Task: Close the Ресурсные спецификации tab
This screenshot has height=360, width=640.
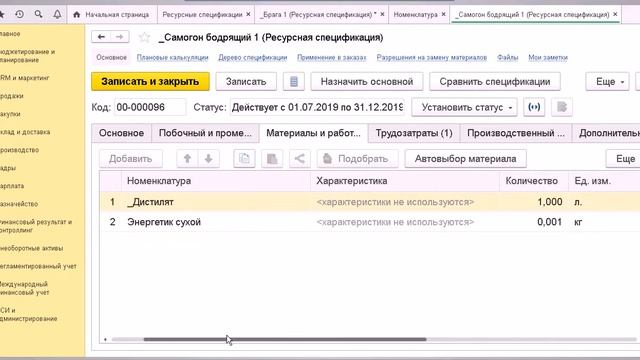Action: point(248,14)
